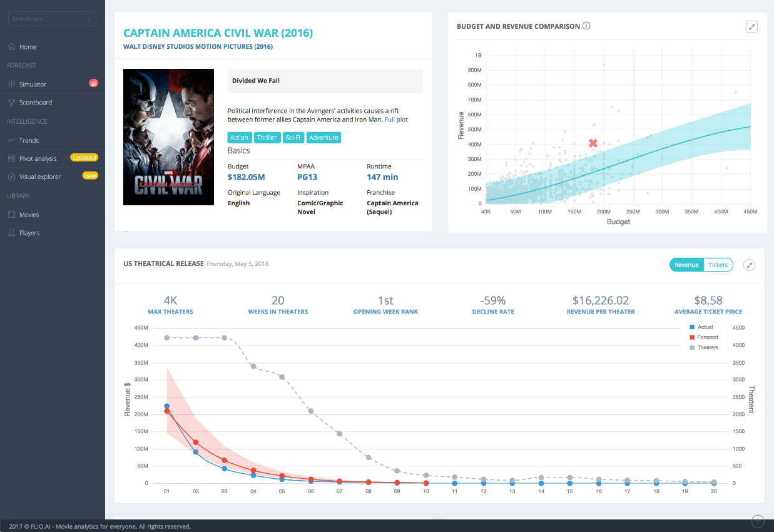Open the Players person icon
774x532 pixels.
click(x=11, y=233)
